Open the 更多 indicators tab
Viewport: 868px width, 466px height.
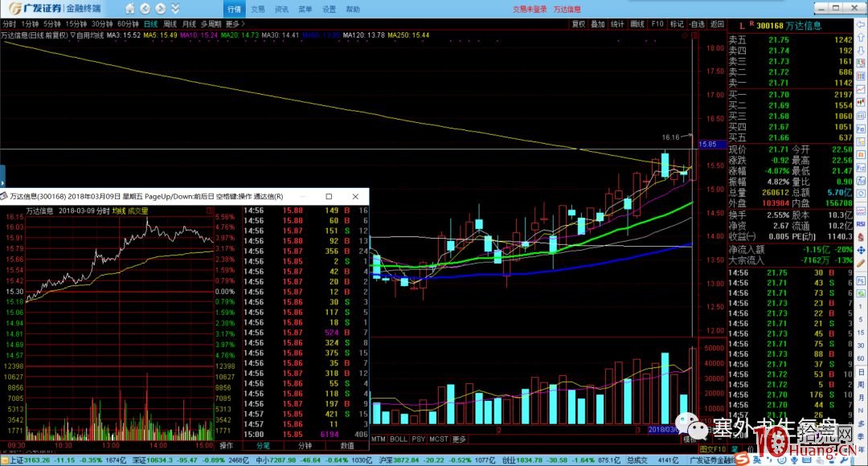(x=460, y=439)
